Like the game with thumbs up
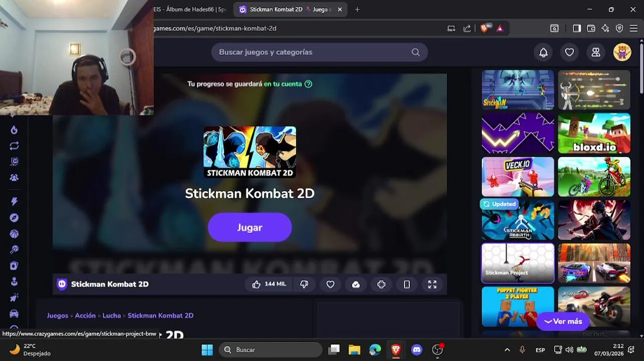This screenshot has width=644, height=361. [269, 284]
